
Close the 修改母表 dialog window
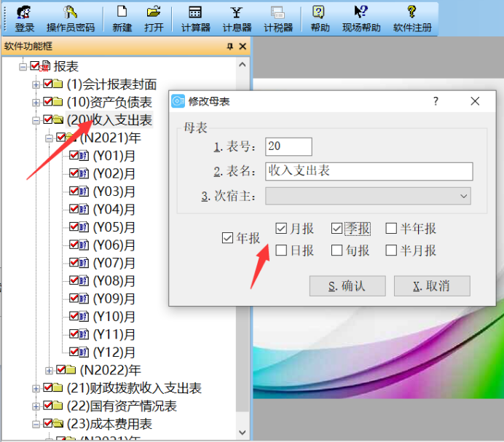click(x=475, y=101)
